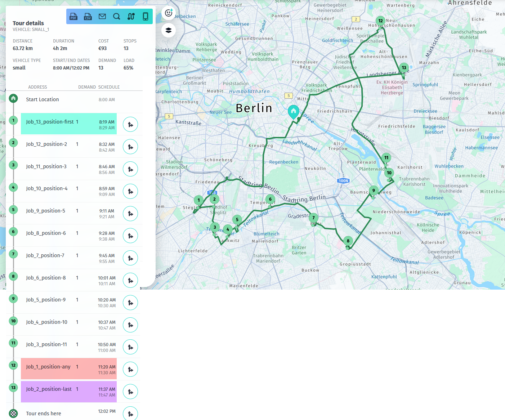Viewport: 505px width, 420px height.
Task: Click navigation arrow beside Job_13_position-first
Action: coord(130,124)
